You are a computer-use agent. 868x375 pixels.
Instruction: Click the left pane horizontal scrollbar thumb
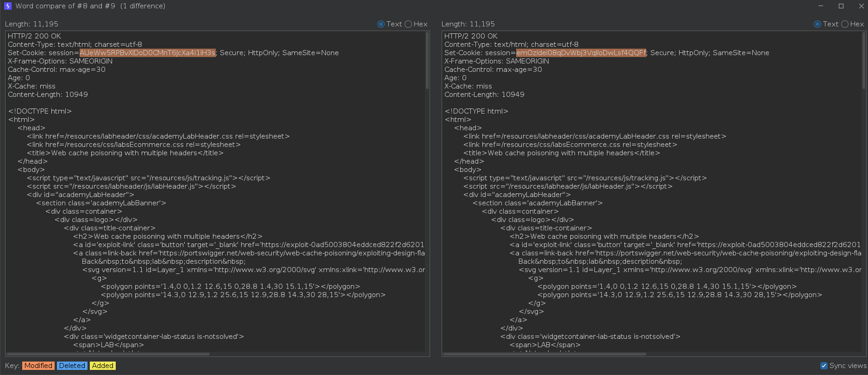pyautogui.click(x=108, y=354)
